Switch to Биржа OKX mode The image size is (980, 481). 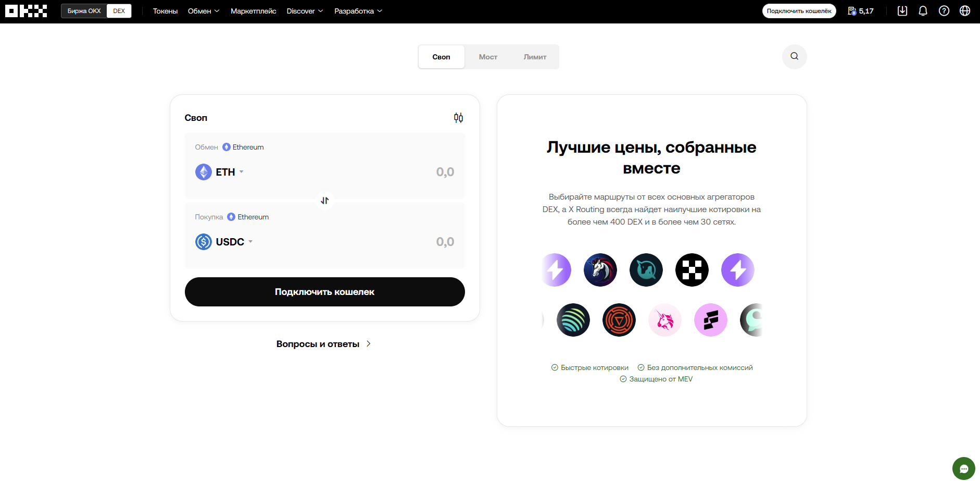coord(84,11)
